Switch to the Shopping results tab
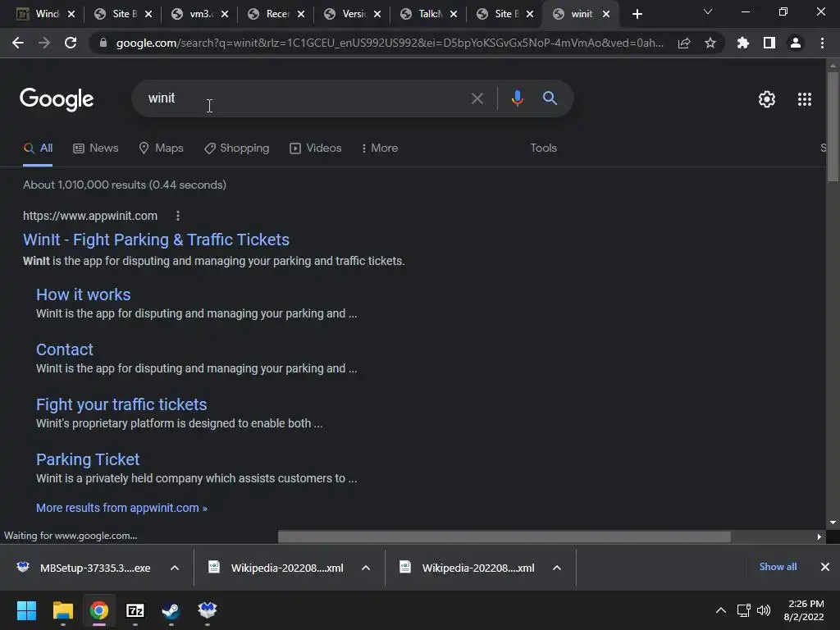 point(237,148)
